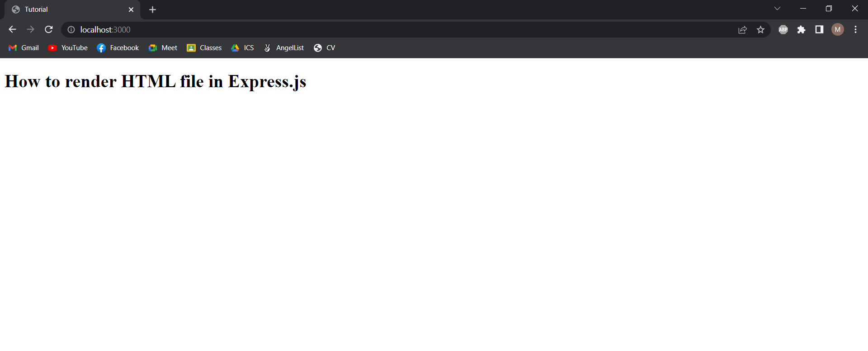
Task: Toggle the browser side panel
Action: [x=819, y=30]
